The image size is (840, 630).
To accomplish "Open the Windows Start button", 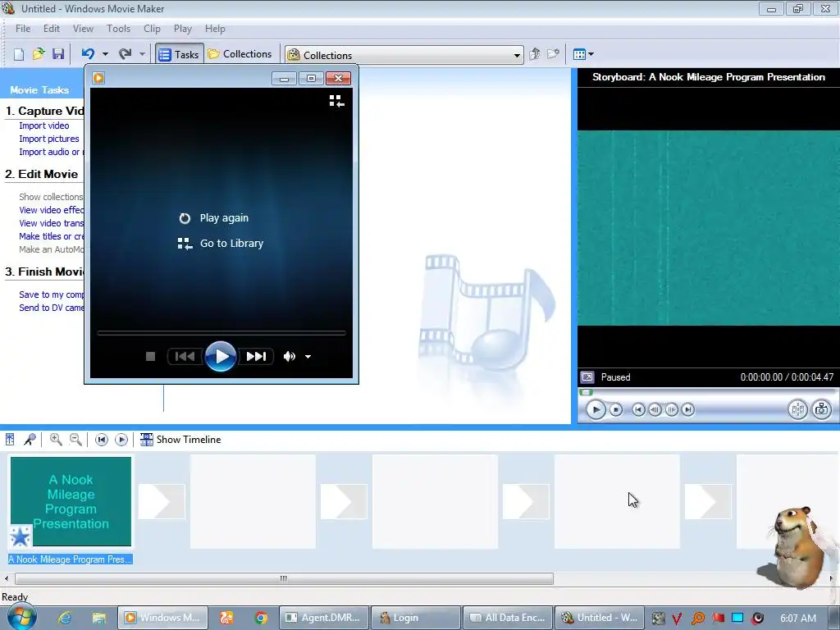I will tap(22, 617).
